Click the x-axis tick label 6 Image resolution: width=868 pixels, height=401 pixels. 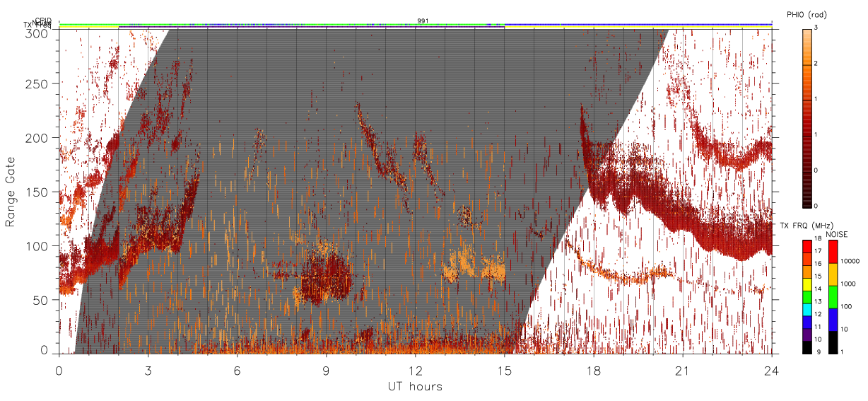pos(237,370)
